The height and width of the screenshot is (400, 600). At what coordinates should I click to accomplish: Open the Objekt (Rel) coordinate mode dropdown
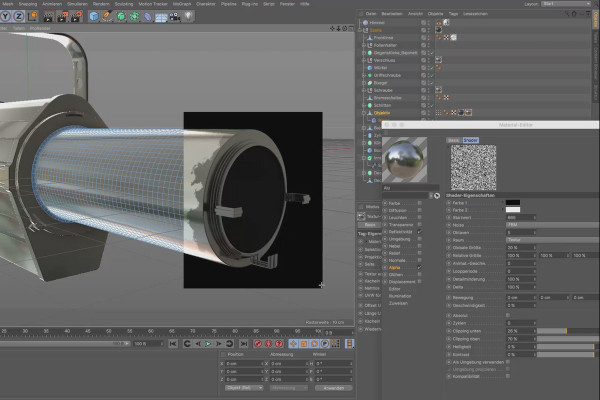244,388
